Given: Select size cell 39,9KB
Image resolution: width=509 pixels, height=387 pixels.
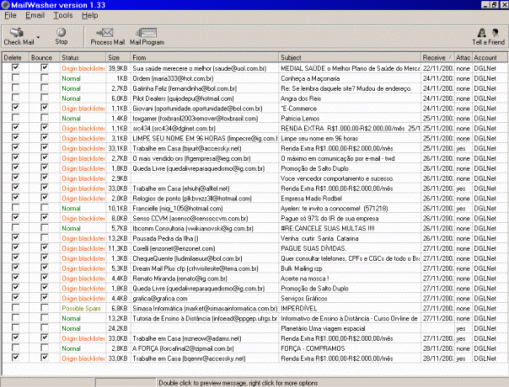Looking at the screenshot, I should (x=118, y=68).
